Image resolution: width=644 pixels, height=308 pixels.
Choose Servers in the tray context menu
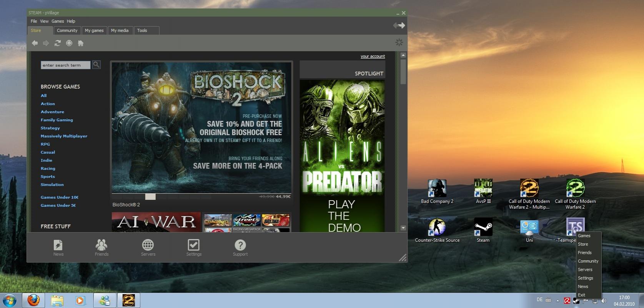[588, 269]
